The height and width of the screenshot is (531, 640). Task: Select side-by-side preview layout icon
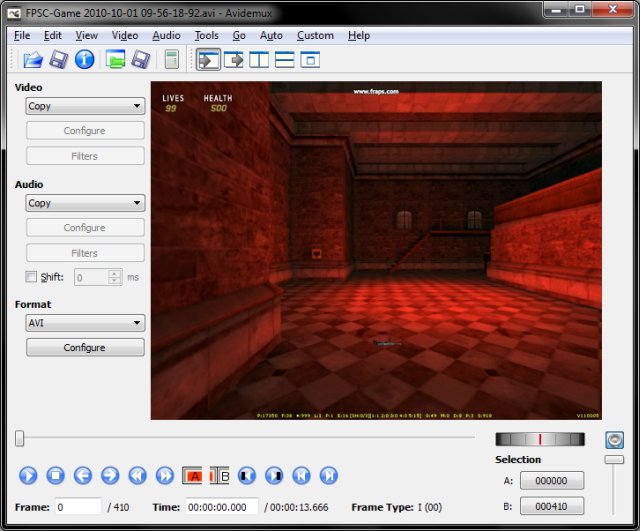pyautogui.click(x=259, y=60)
